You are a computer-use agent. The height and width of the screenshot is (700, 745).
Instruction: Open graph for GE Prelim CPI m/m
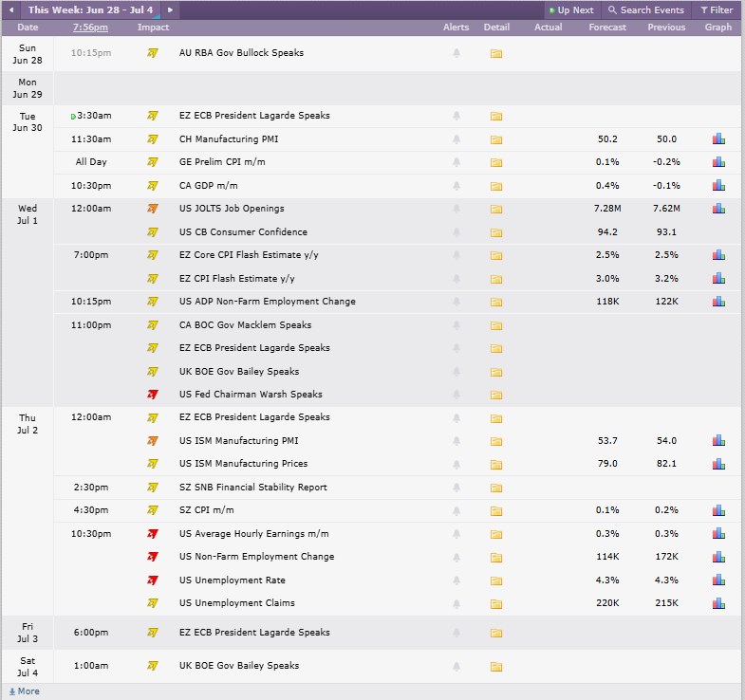click(718, 161)
